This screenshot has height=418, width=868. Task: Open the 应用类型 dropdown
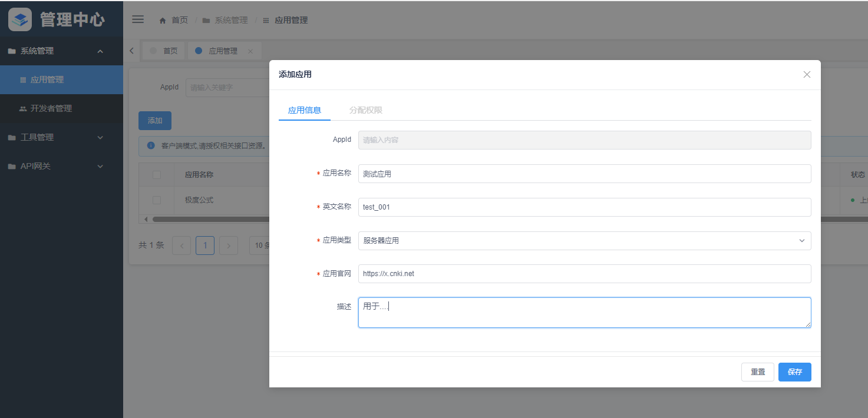(x=584, y=241)
